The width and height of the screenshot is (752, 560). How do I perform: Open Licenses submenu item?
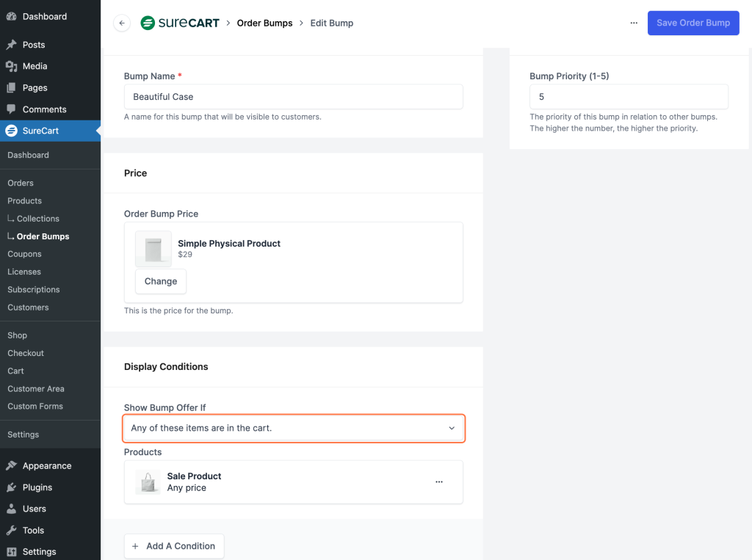click(24, 272)
